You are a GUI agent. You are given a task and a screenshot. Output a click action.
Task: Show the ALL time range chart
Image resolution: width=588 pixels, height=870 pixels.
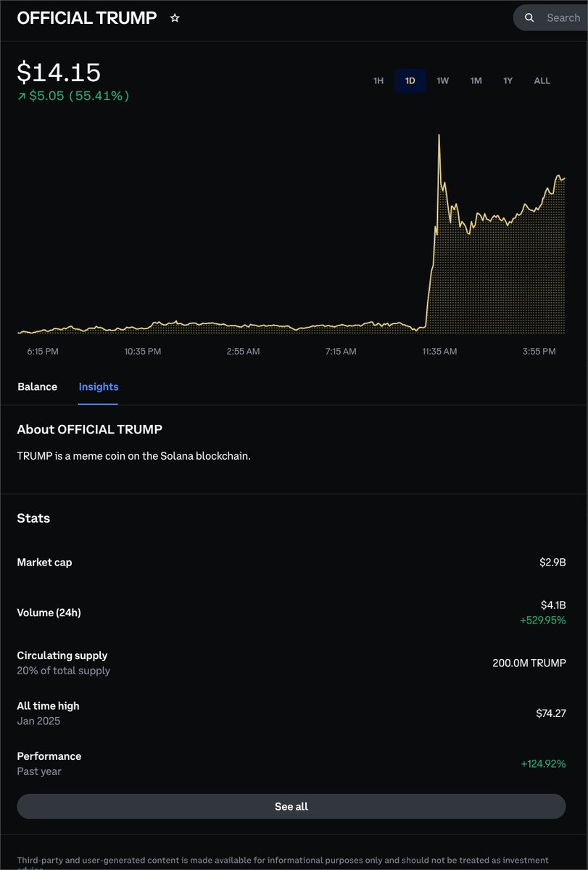542,80
